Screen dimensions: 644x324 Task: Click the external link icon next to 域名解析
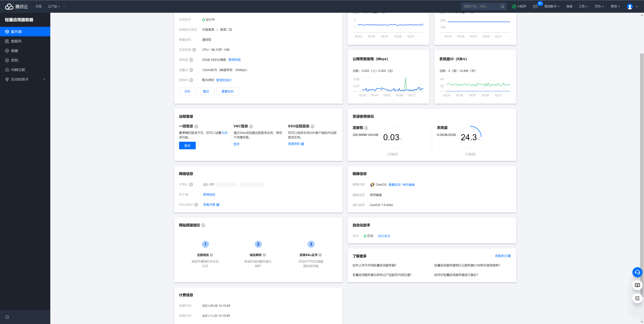pyautogui.click(x=264, y=255)
